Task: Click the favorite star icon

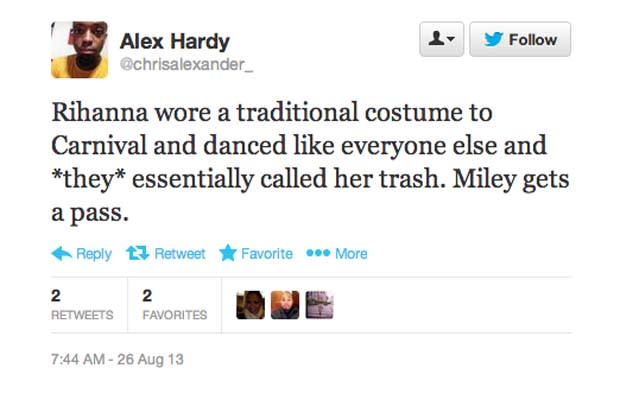Action: [x=228, y=253]
